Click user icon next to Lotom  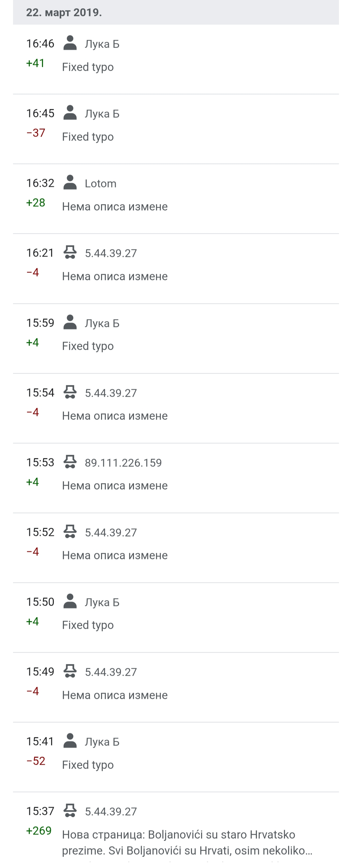[70, 183]
